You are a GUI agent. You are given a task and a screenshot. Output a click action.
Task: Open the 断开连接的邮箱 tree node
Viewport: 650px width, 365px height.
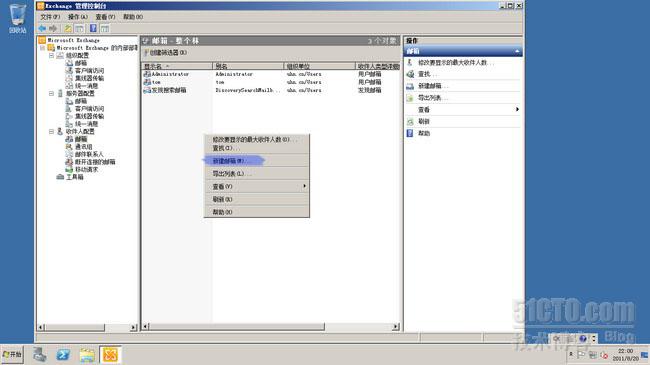[95, 162]
